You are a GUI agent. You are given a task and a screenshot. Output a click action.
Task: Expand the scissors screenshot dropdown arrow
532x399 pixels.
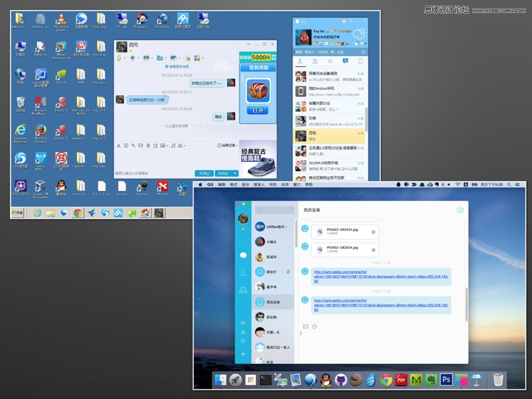tap(185, 146)
